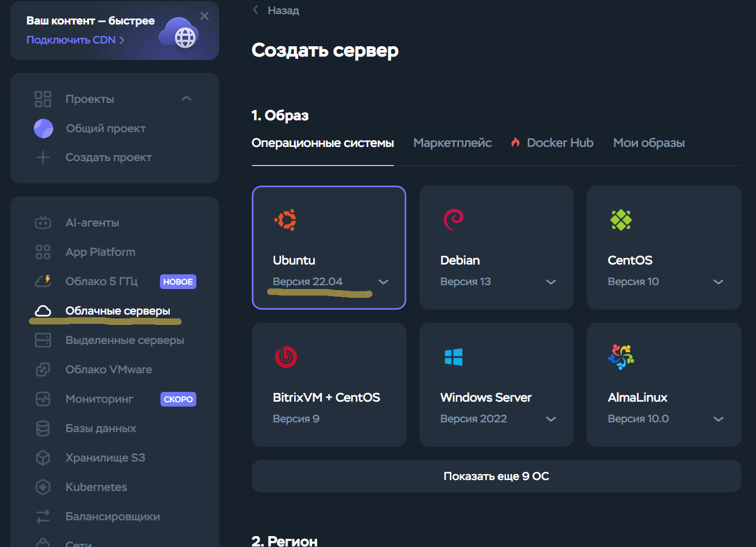Click Версия 9 text on BitrixVM card
Image resolution: width=756 pixels, height=547 pixels.
click(x=296, y=419)
